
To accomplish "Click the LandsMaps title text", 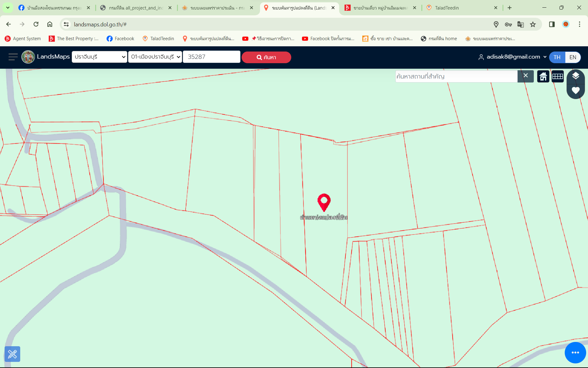I will click(53, 57).
